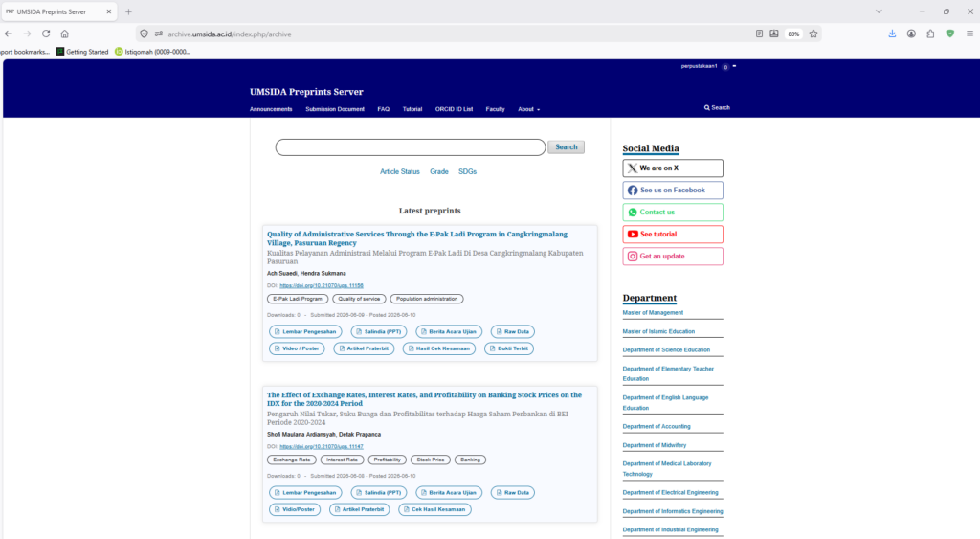Toggle the reader view icon
The image size is (980, 539).
[759, 34]
